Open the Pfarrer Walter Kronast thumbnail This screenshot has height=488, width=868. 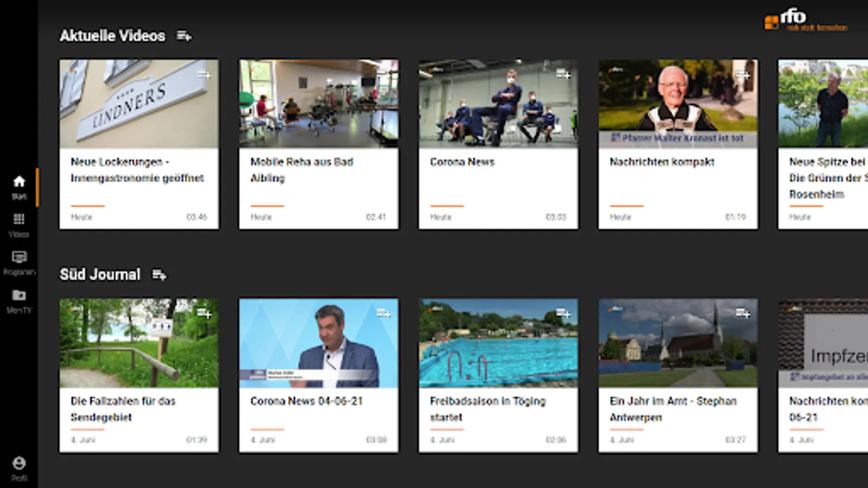tap(678, 104)
